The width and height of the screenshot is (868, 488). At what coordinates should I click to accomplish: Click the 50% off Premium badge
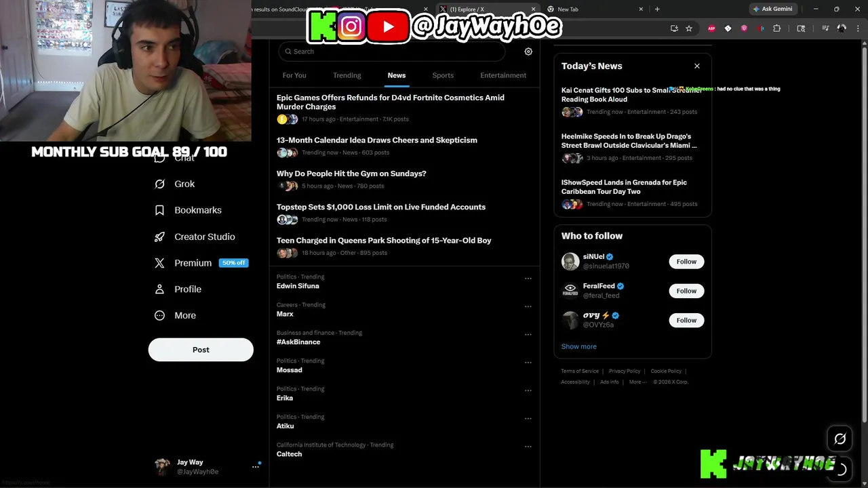point(233,263)
